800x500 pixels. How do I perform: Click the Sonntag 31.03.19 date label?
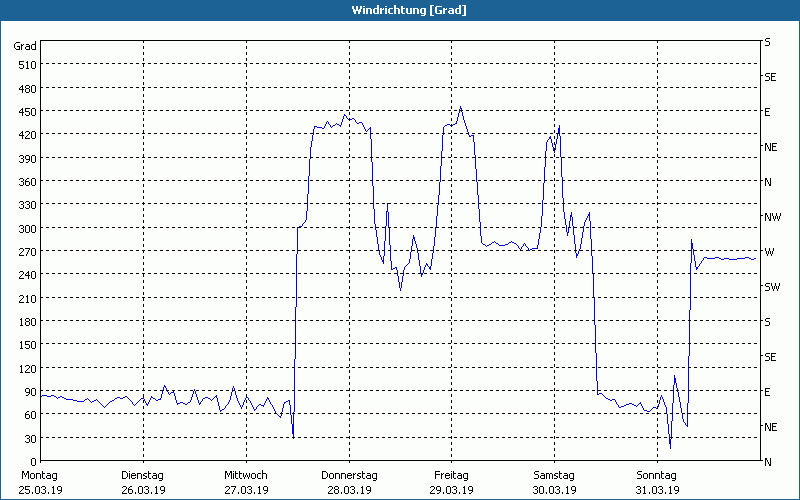click(657, 482)
